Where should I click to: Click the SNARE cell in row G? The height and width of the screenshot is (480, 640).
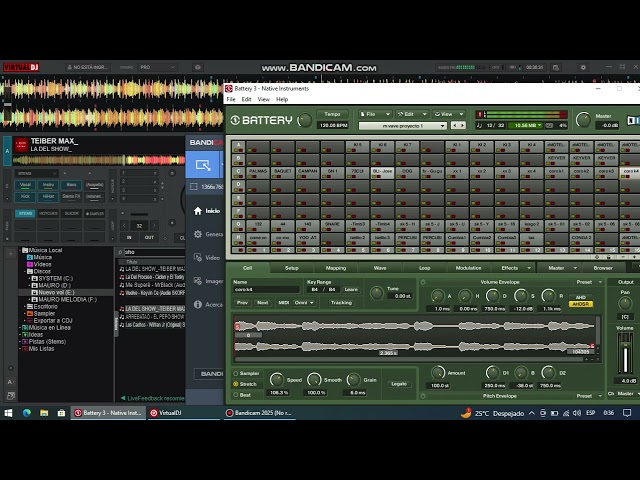[332, 226]
